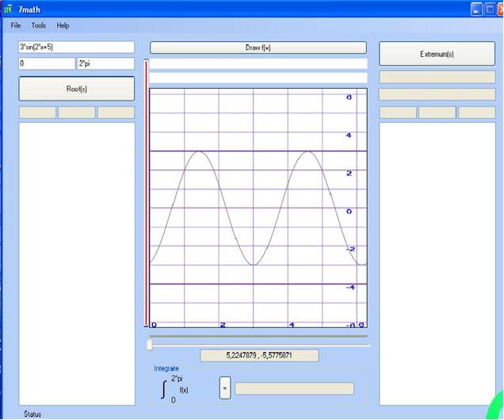Click the Root(s) button
This screenshot has height=420, width=504.
[x=76, y=89]
